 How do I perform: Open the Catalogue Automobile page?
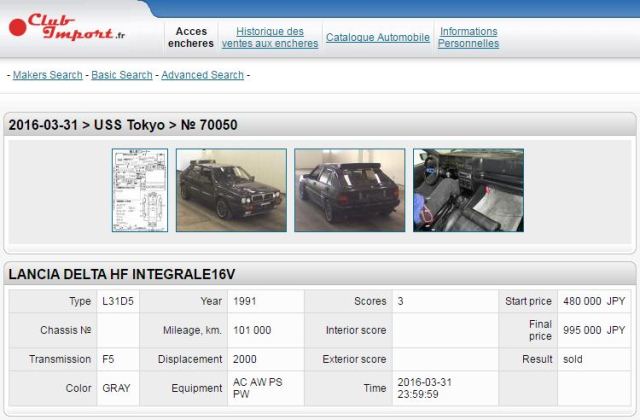(x=378, y=38)
